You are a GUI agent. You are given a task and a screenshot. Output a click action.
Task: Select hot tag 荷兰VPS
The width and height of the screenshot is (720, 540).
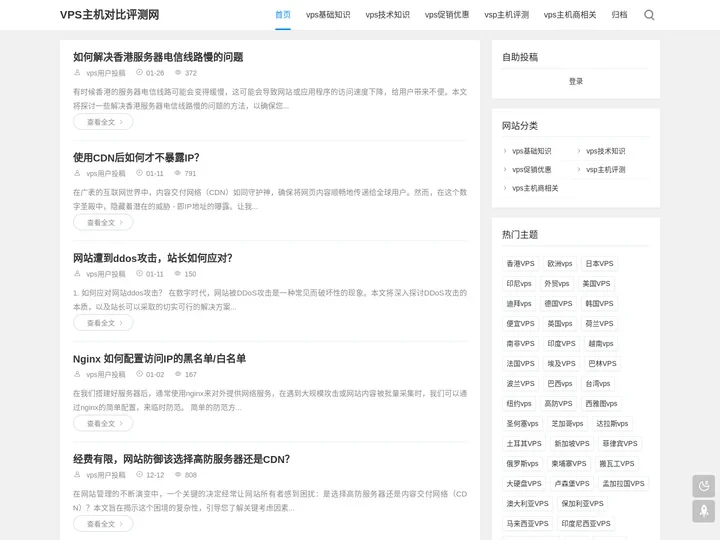[599, 324]
